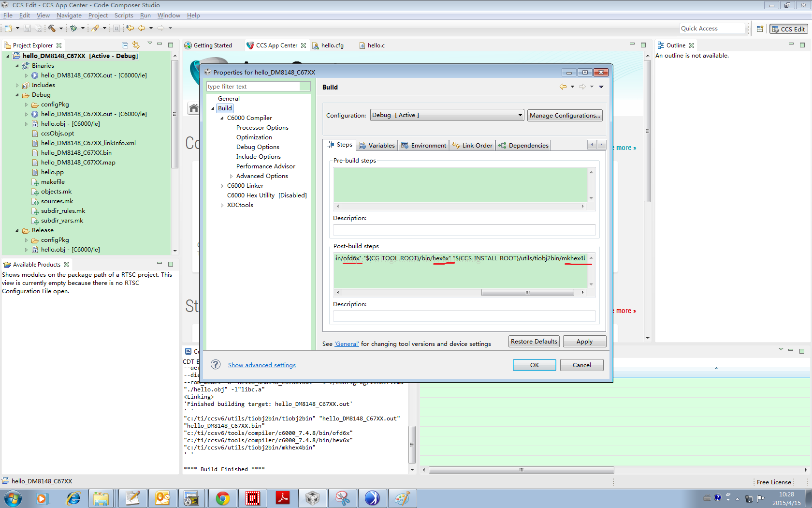Click the Quick Access search field
Screen dimensions: 812x508
pos(712,29)
